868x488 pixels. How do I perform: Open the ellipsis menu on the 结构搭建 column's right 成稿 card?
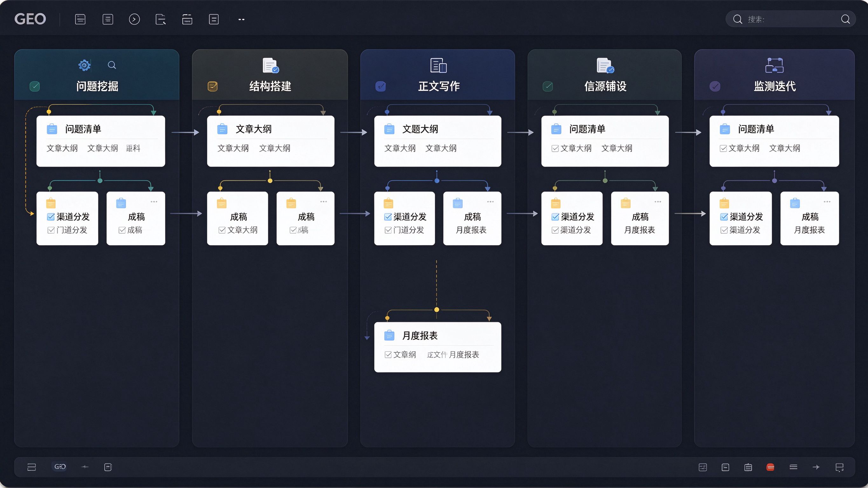(323, 202)
